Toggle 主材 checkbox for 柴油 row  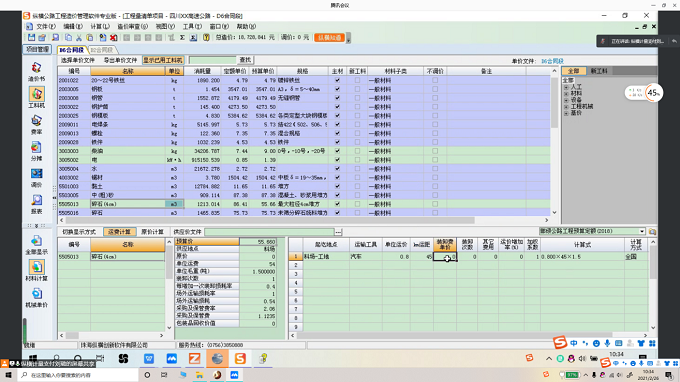pyautogui.click(x=337, y=151)
